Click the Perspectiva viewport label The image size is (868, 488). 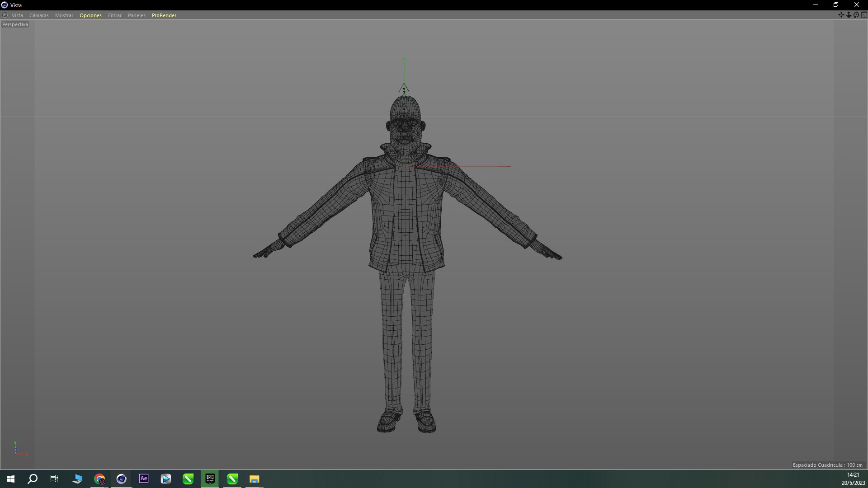(x=15, y=24)
